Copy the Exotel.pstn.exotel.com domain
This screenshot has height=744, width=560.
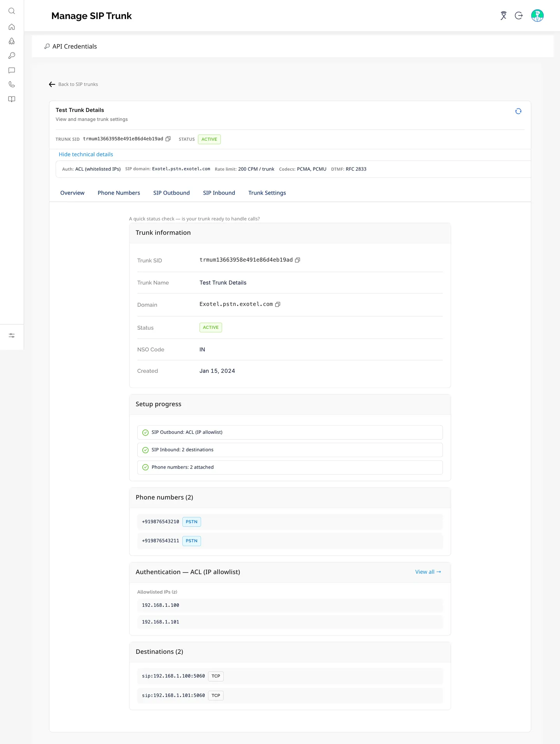point(278,304)
